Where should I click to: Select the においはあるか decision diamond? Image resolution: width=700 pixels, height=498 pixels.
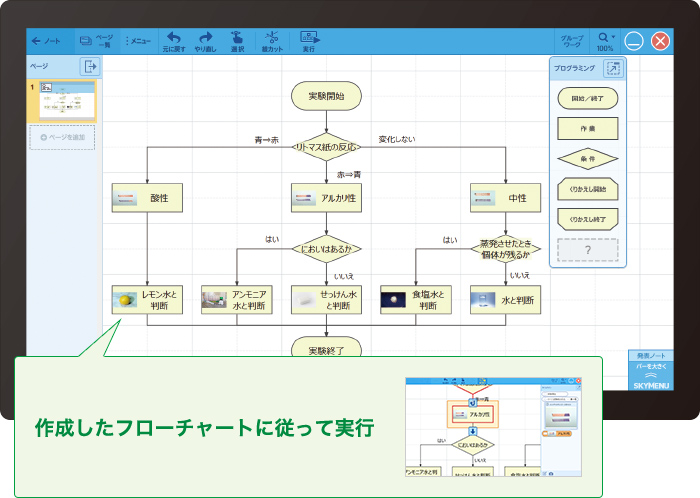pyautogui.click(x=326, y=249)
